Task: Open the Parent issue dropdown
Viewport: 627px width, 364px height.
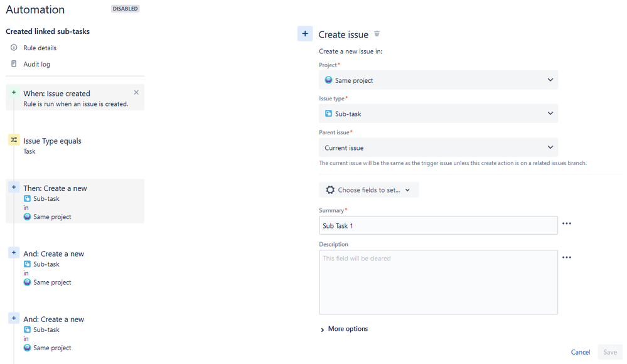Action: click(438, 147)
